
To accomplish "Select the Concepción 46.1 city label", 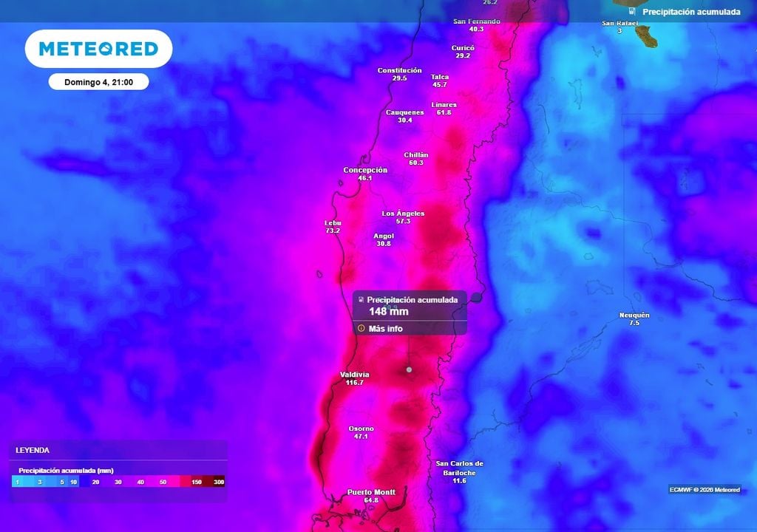I will [x=365, y=174].
